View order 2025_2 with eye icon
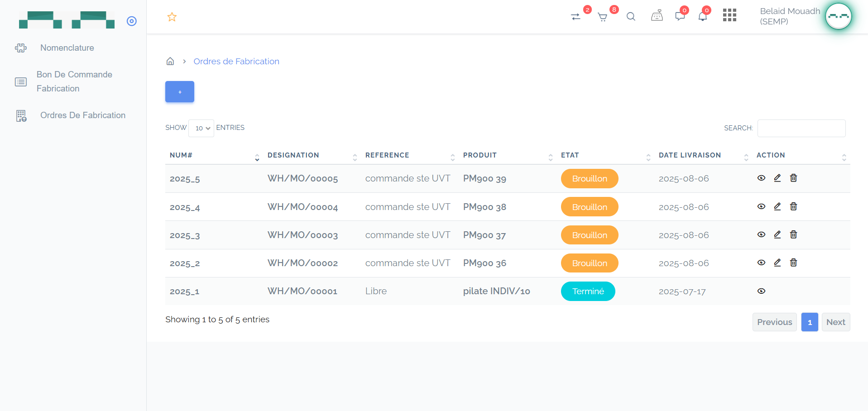Screen dimensions: 868x411 click(761, 263)
